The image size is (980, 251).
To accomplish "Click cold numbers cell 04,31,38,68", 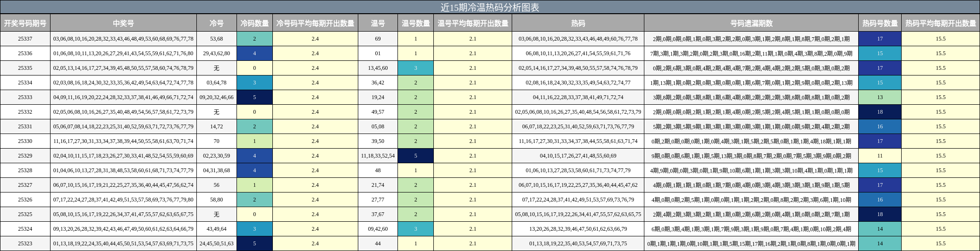I will coord(216,170).
